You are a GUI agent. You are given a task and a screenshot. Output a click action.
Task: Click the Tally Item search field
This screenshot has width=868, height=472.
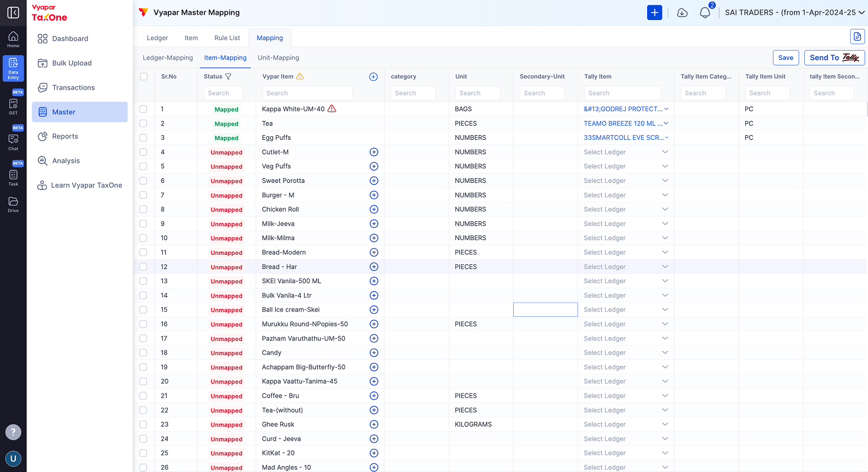pyautogui.click(x=622, y=93)
